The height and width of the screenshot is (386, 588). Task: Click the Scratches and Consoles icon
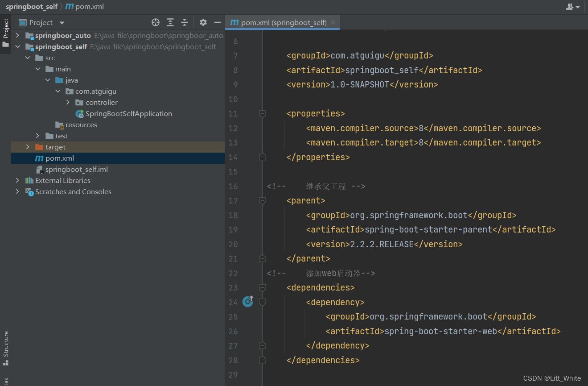(x=29, y=191)
